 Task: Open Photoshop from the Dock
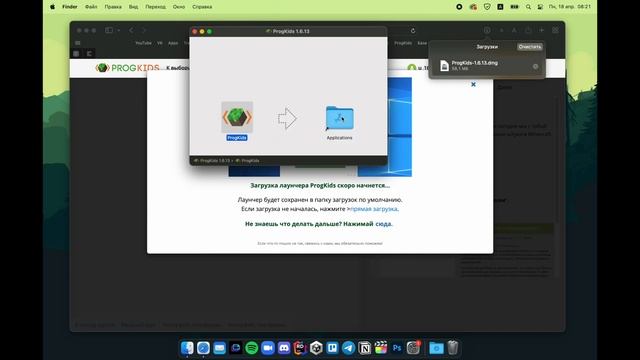click(397, 348)
